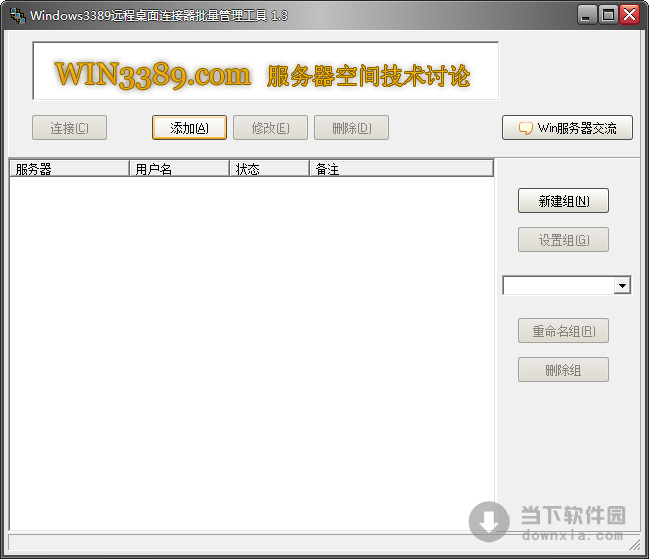This screenshot has height=559, width=649.
Task: Sort by the 状态 column header
Action: [x=269, y=168]
